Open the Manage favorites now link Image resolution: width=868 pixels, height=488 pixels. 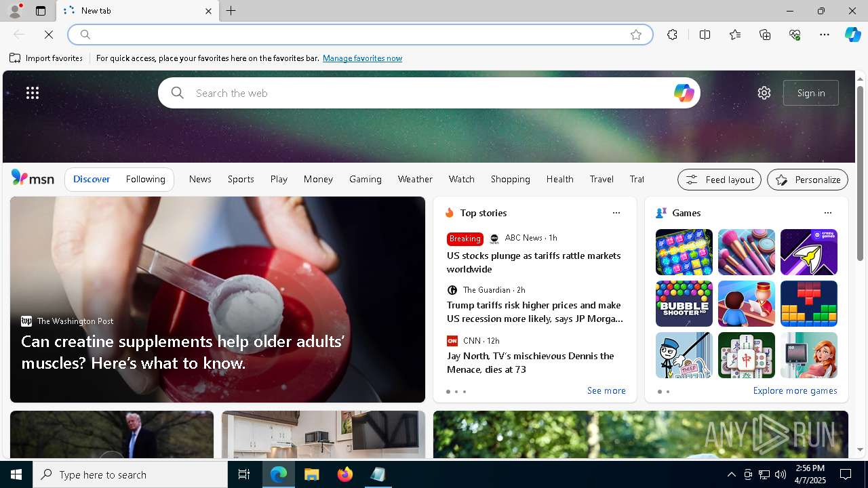[x=362, y=58]
